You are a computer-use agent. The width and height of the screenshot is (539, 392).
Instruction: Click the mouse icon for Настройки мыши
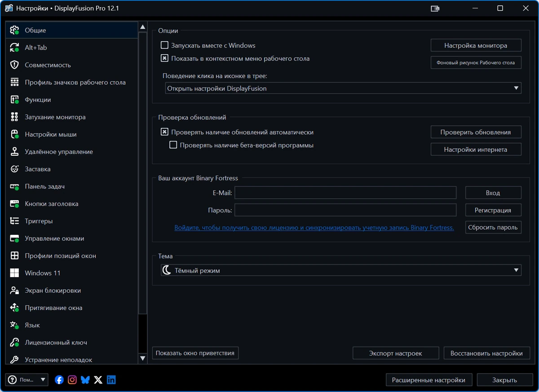pos(14,134)
